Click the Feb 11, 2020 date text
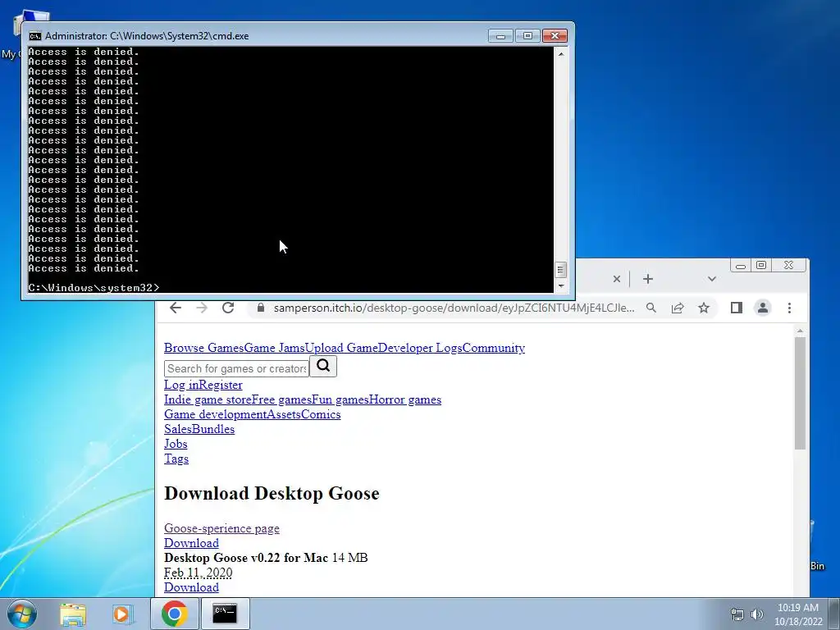 199,573
